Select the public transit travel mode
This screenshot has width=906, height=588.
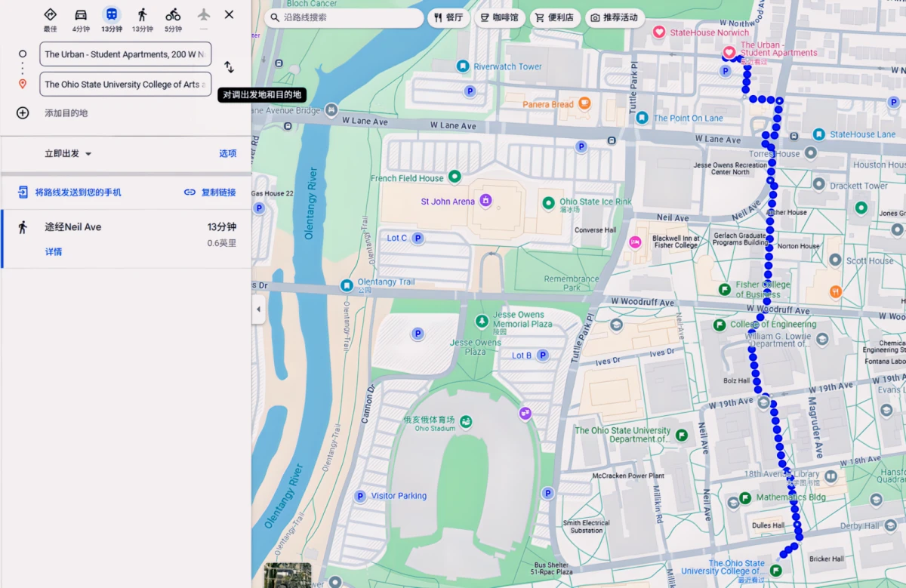[x=112, y=19]
